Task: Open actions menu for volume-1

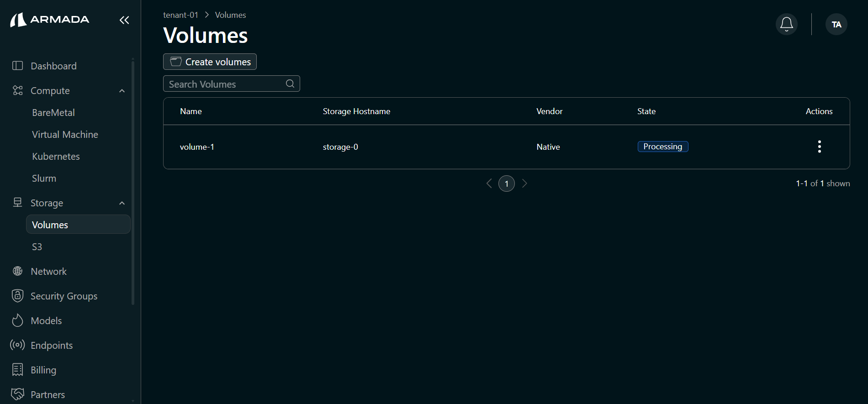Action: click(x=820, y=147)
